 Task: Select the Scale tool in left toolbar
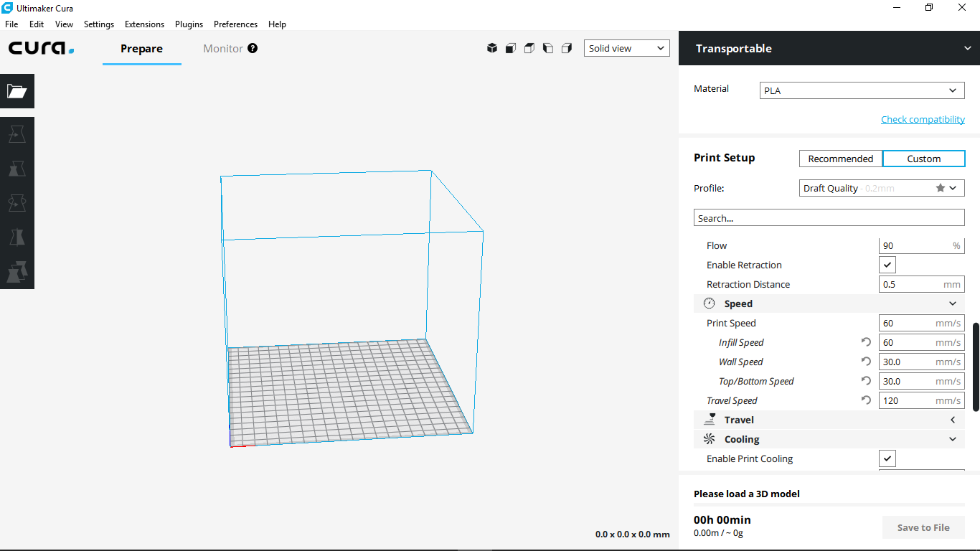click(17, 169)
